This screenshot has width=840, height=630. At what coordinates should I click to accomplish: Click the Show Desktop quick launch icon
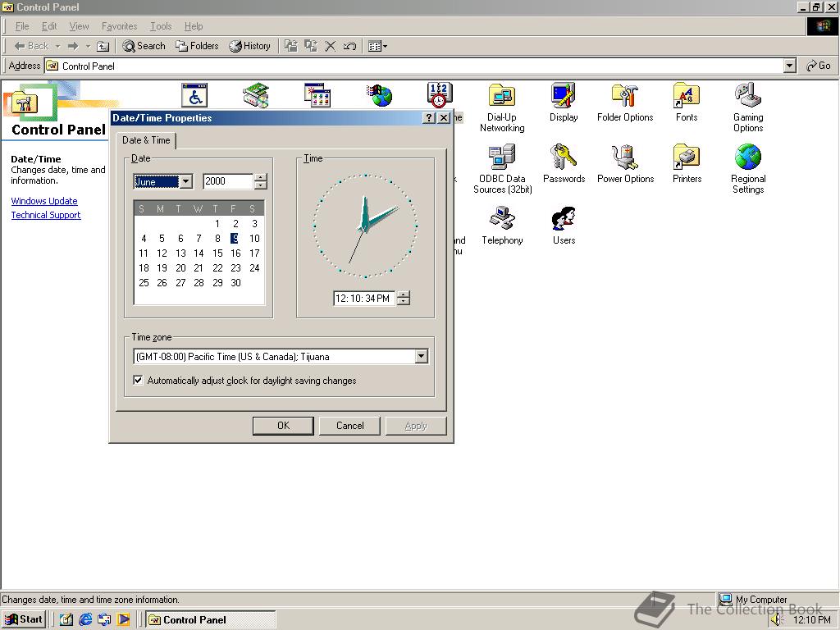coord(66,620)
